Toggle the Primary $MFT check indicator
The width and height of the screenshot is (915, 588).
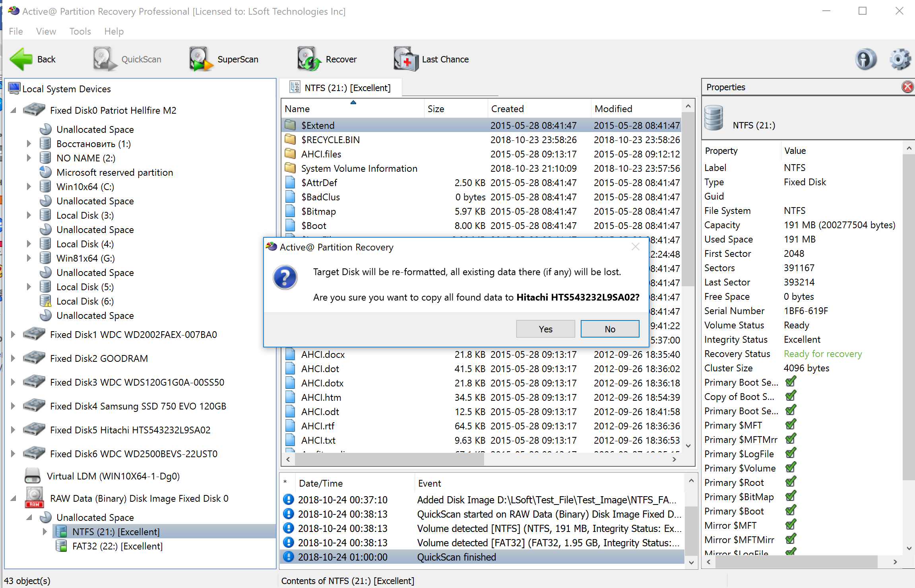[790, 425]
